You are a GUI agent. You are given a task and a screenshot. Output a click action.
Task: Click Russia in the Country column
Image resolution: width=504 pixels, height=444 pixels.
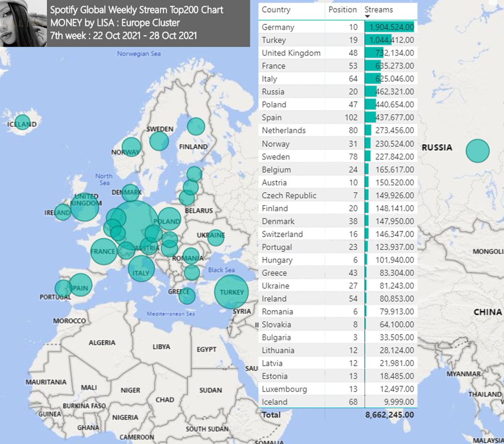coord(273,92)
